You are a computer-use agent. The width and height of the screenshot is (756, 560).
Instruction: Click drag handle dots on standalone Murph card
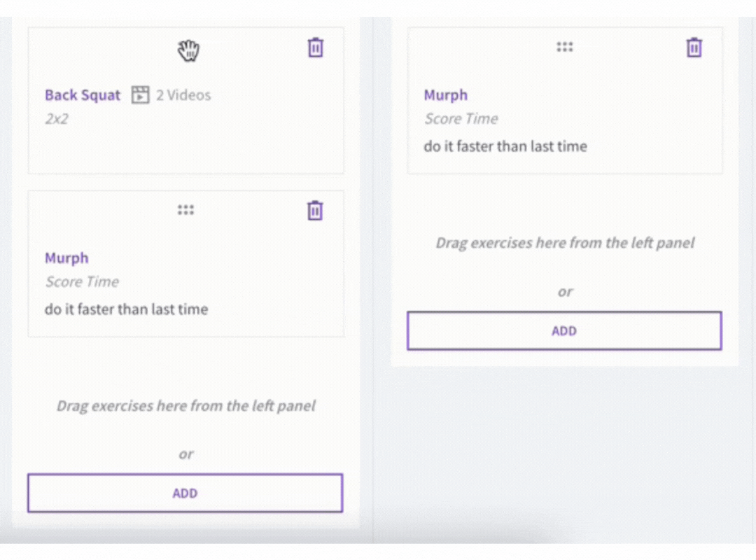click(x=565, y=47)
